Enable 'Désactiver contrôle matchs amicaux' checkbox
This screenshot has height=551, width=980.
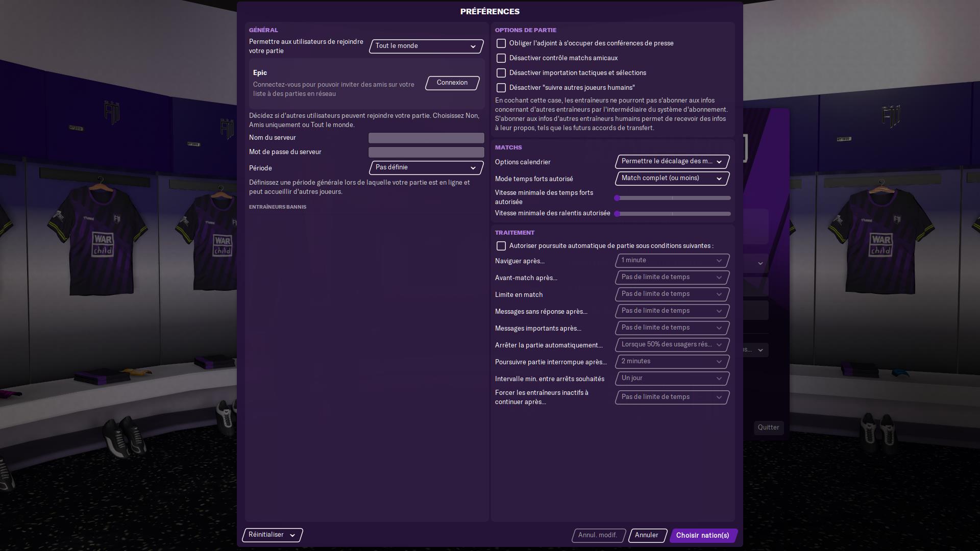(x=501, y=58)
